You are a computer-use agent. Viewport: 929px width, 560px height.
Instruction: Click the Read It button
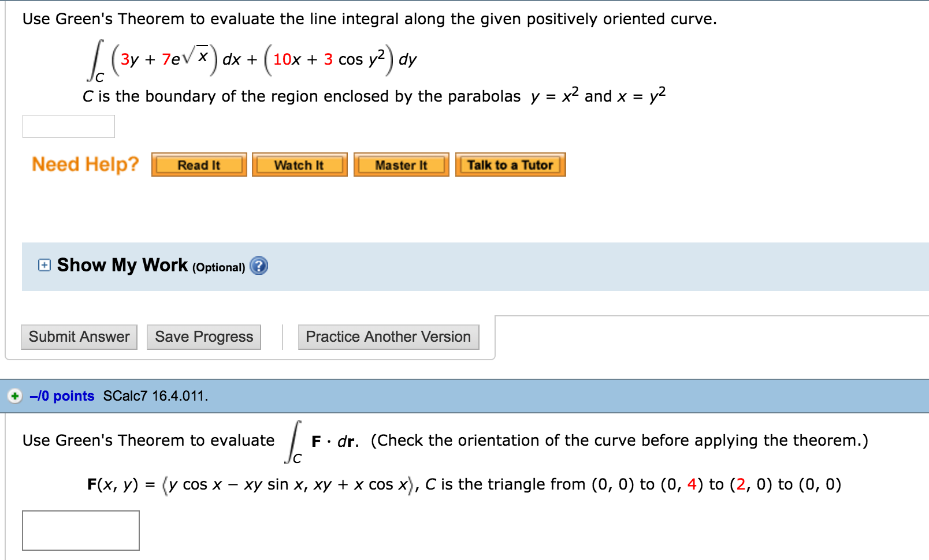point(199,165)
